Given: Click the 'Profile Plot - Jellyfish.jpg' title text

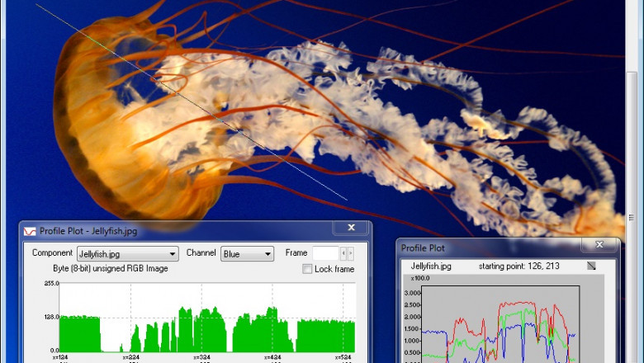Looking at the screenshot, I should (x=88, y=231).
